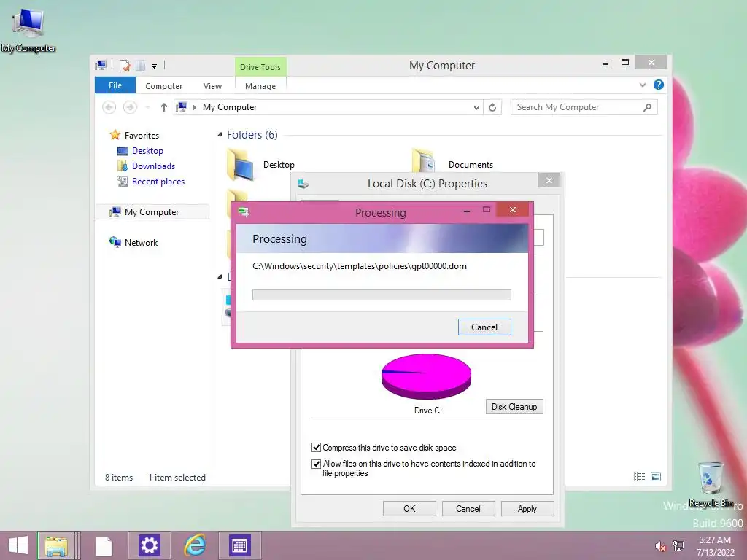Toggle the content indexing checkbox
The image size is (747, 560).
coord(316,464)
